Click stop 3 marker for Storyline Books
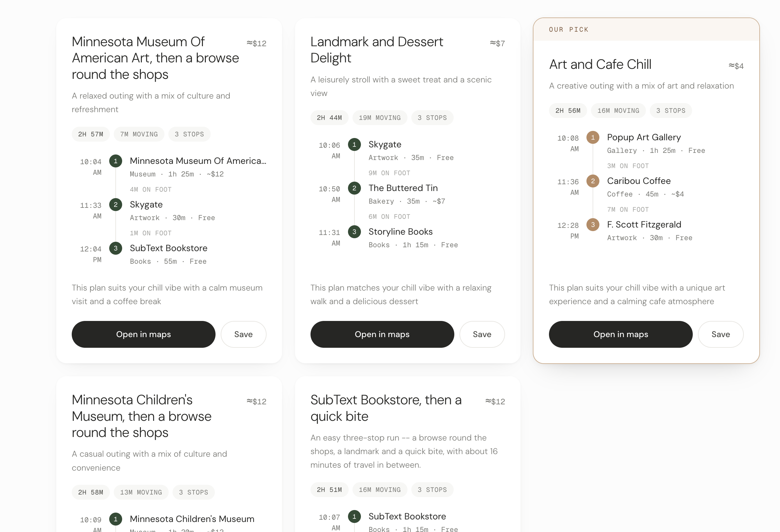 (x=354, y=232)
